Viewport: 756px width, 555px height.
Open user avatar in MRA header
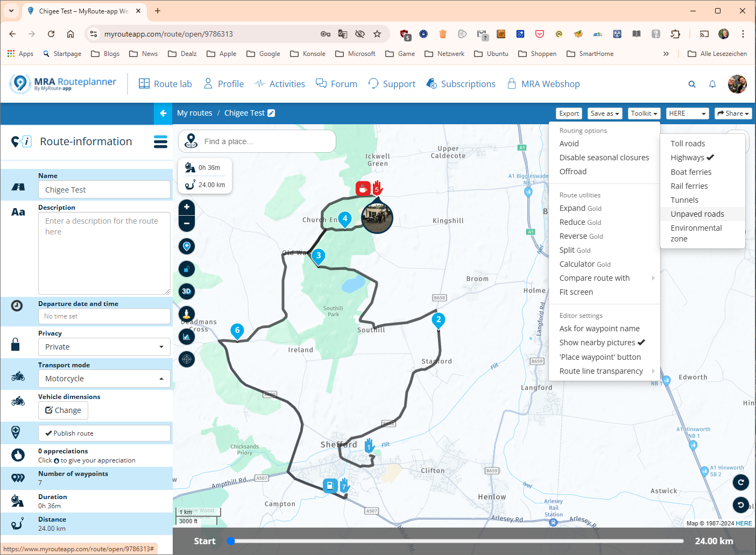point(737,84)
